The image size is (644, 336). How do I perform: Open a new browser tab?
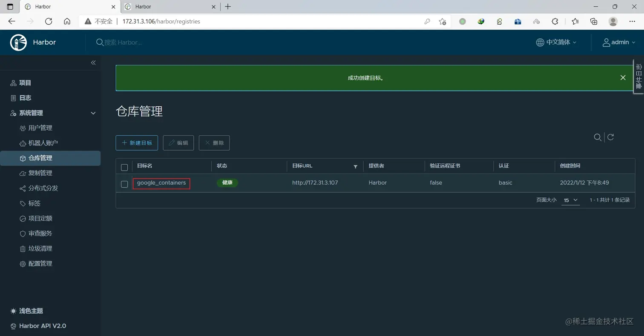[228, 6]
